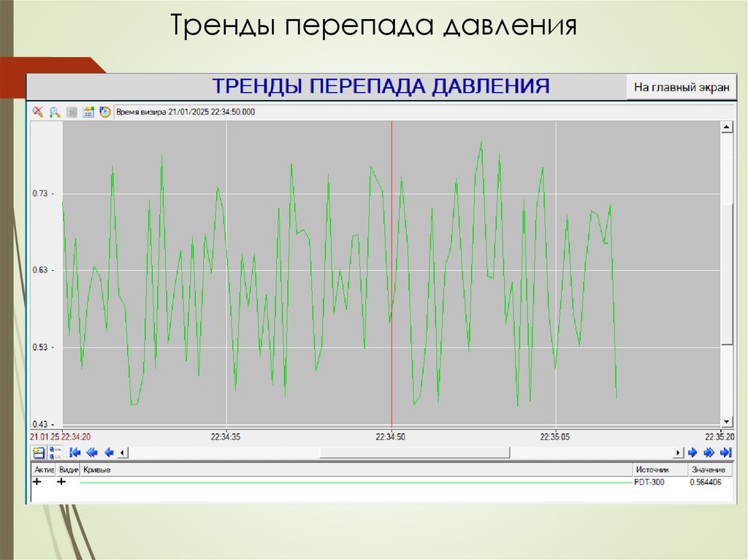748x560 pixels.
Task: Click the red vertical cursor line on the chart
Action: pyautogui.click(x=392, y=275)
